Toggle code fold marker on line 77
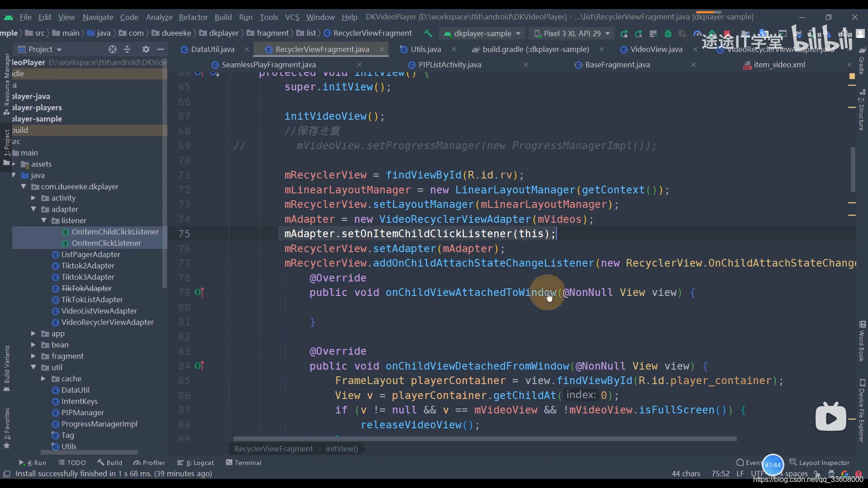The height and width of the screenshot is (488, 868). pyautogui.click(x=229, y=263)
